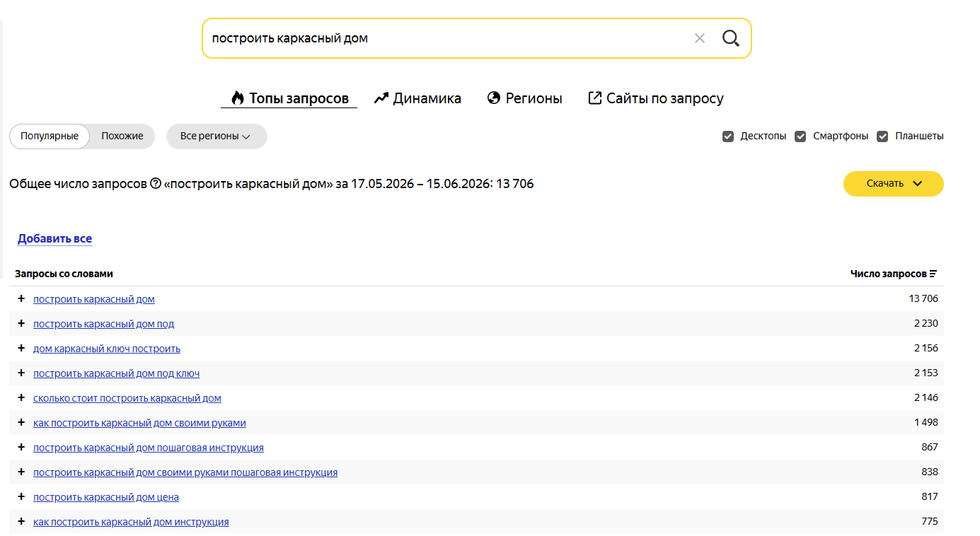980x536 pixels.
Task: Toggle the Десктопы checkbox
Action: click(x=728, y=136)
